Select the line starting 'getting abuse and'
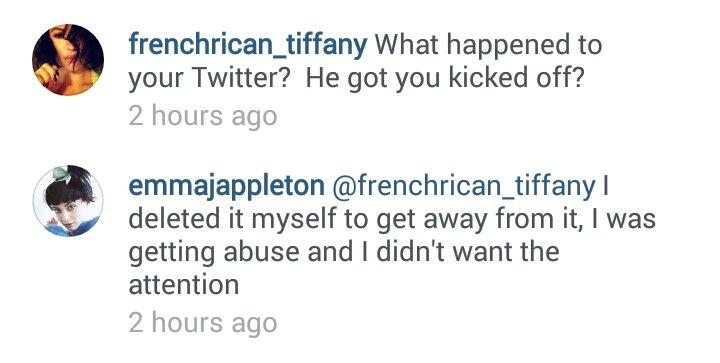Viewport: 720px width, 363px height. (x=344, y=253)
